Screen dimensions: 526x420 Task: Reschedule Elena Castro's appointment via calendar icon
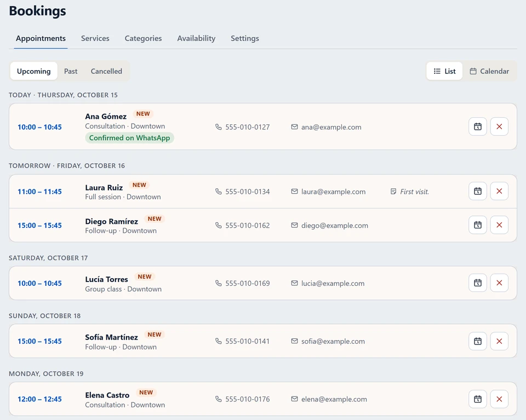coord(477,399)
